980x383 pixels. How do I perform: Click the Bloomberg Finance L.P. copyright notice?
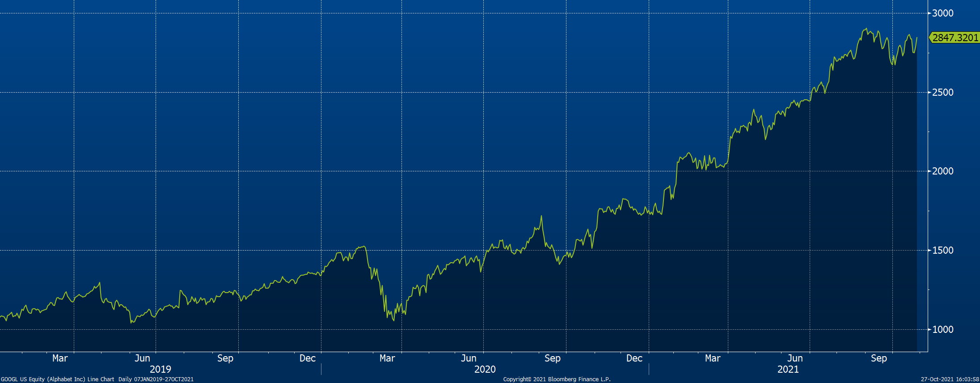coord(557,379)
